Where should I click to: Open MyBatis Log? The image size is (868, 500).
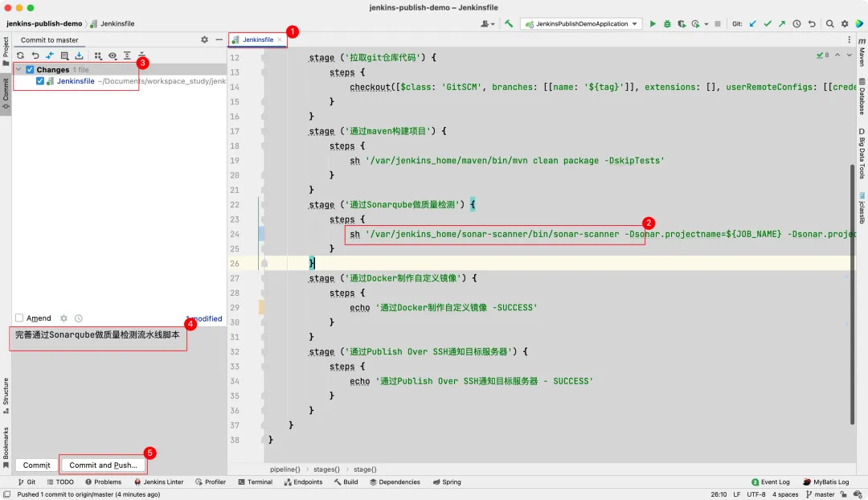(x=826, y=482)
